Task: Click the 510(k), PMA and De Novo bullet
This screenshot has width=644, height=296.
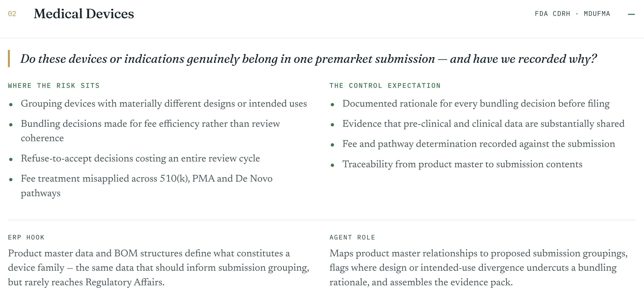Action: (x=147, y=186)
